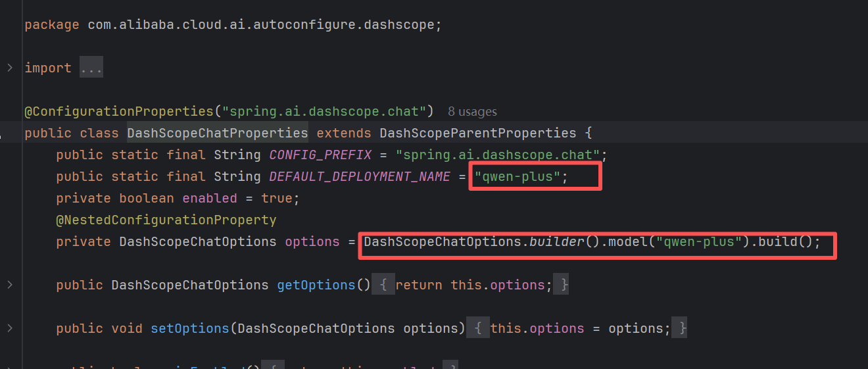This screenshot has width=868, height=369.
Task: Click the "spring.ai.dashscope.chat" CONFIG_PREFIX string value
Action: [x=498, y=155]
